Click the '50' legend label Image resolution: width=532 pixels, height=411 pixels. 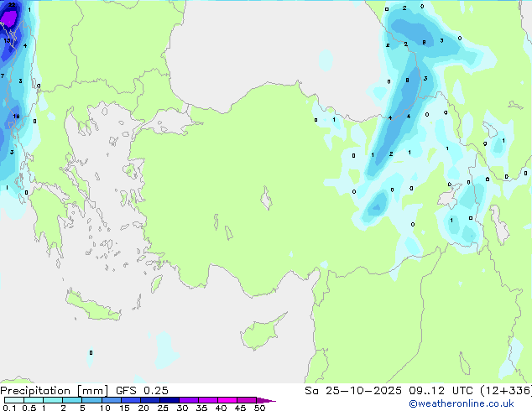(x=259, y=408)
